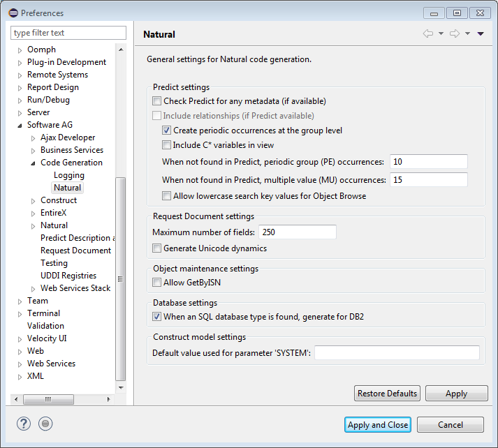Select Logging under Code Generation
This screenshot has height=448, width=498.
tap(68, 175)
